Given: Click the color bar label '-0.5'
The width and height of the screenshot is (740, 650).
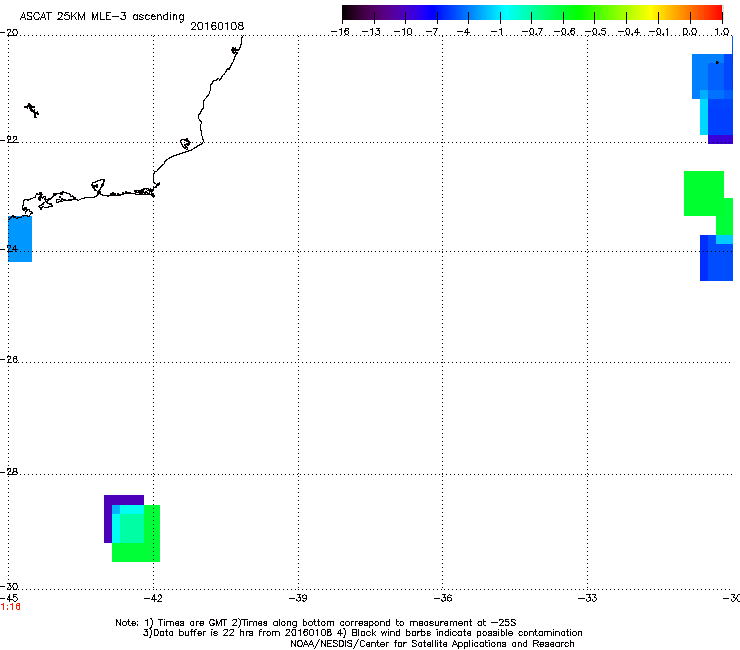Looking at the screenshot, I should coord(595,32).
